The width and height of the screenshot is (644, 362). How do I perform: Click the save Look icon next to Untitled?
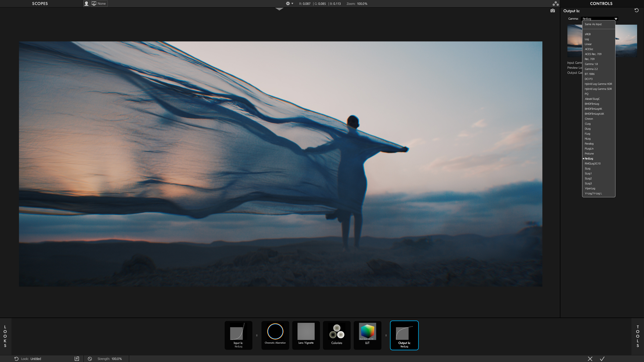(77, 358)
